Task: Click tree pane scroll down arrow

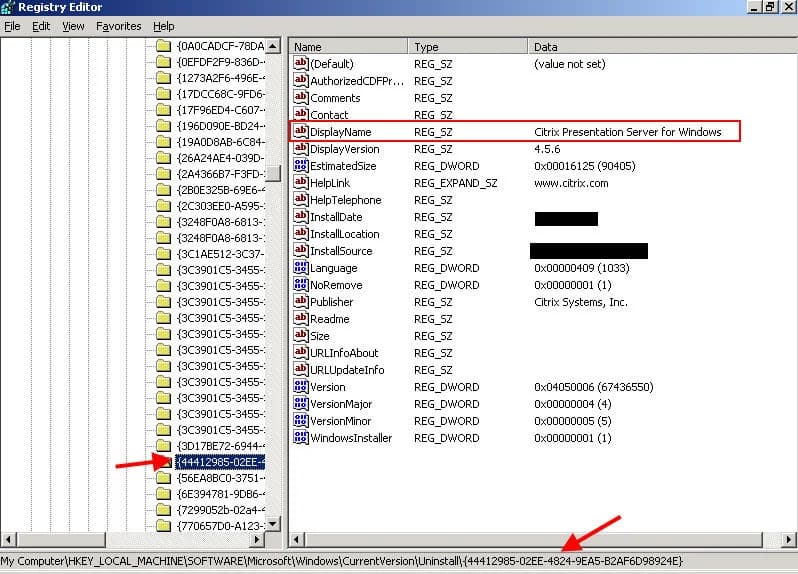Action: click(273, 524)
